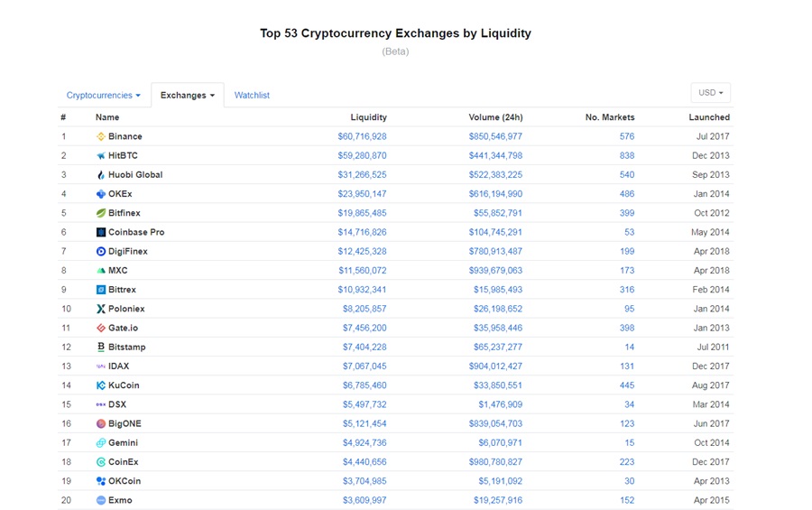Click the KuCoin logo icon

coord(101,385)
